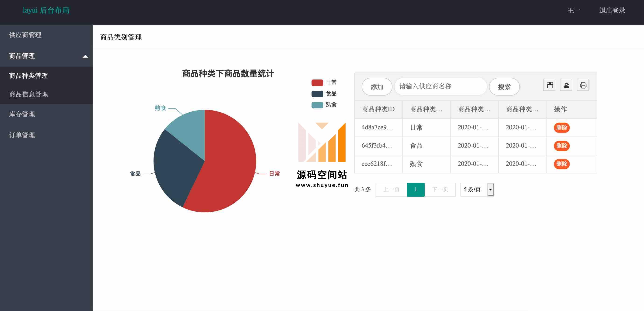The height and width of the screenshot is (311, 644).
Task: Focus the 请输入供应商名称 search field
Action: (x=441, y=86)
